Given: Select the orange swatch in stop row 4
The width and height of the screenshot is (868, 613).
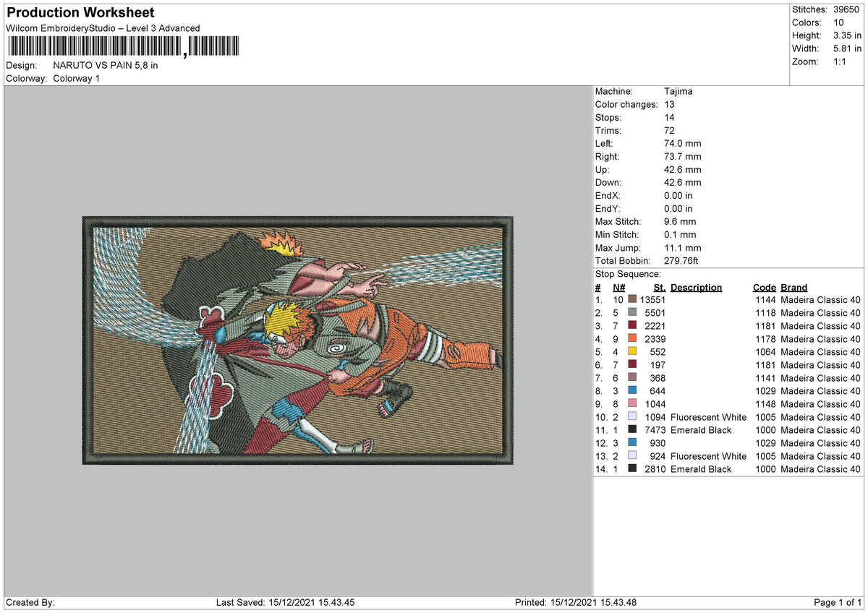Looking at the screenshot, I should click(632, 339).
